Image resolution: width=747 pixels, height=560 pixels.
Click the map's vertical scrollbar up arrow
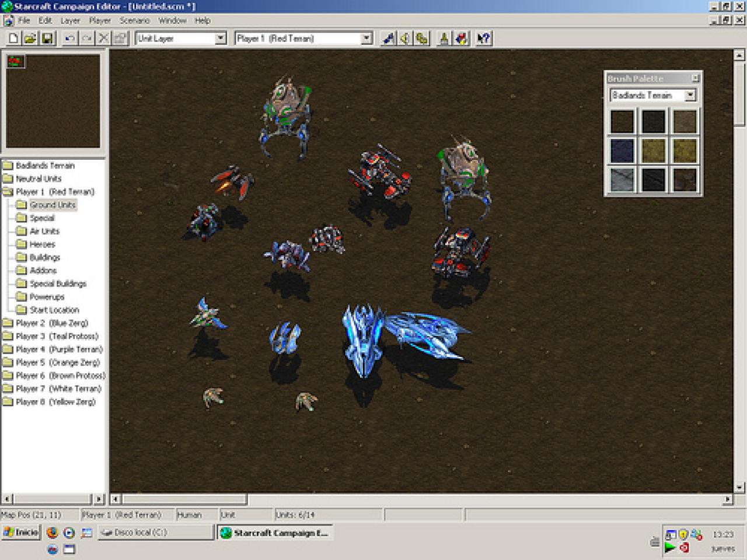click(739, 55)
